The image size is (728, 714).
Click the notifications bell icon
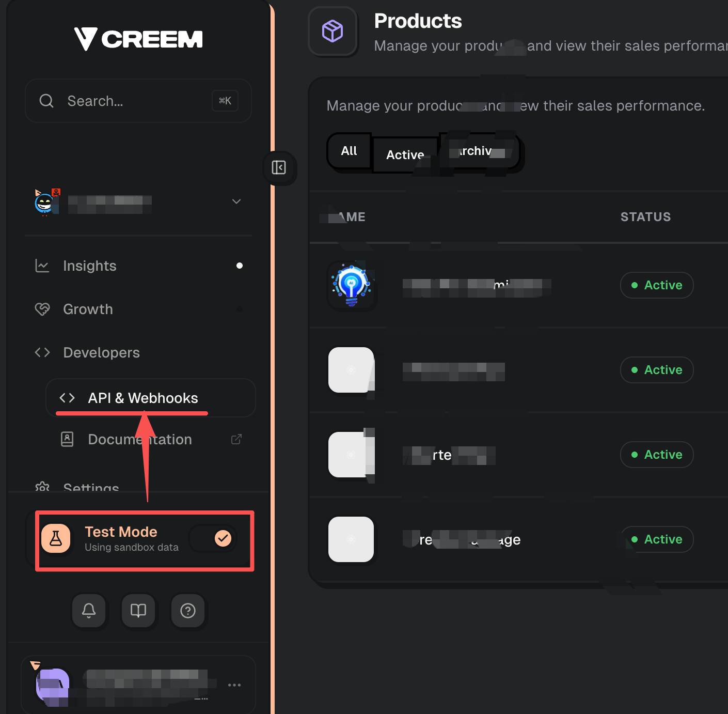coord(89,611)
